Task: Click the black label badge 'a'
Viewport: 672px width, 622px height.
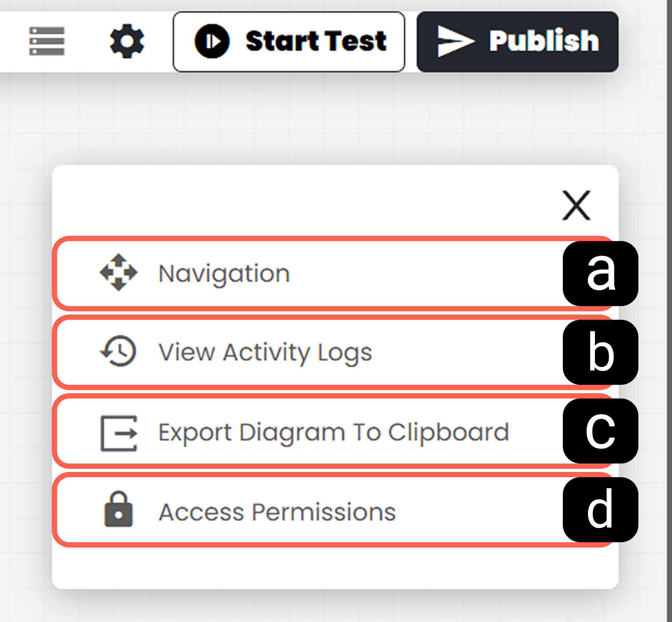Action: pyautogui.click(x=600, y=274)
